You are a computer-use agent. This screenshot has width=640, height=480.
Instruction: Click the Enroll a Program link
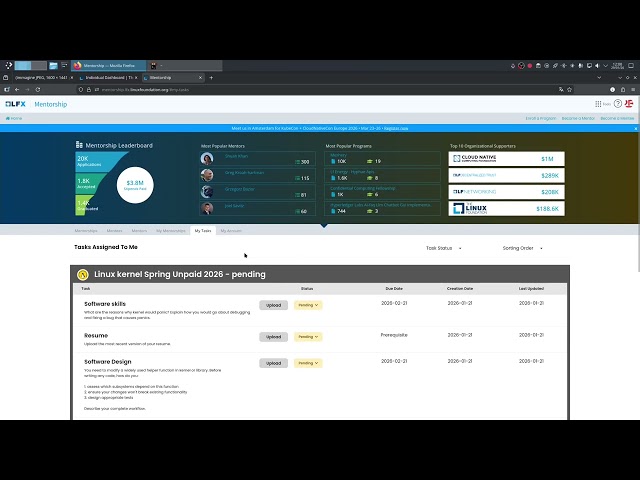click(x=540, y=118)
